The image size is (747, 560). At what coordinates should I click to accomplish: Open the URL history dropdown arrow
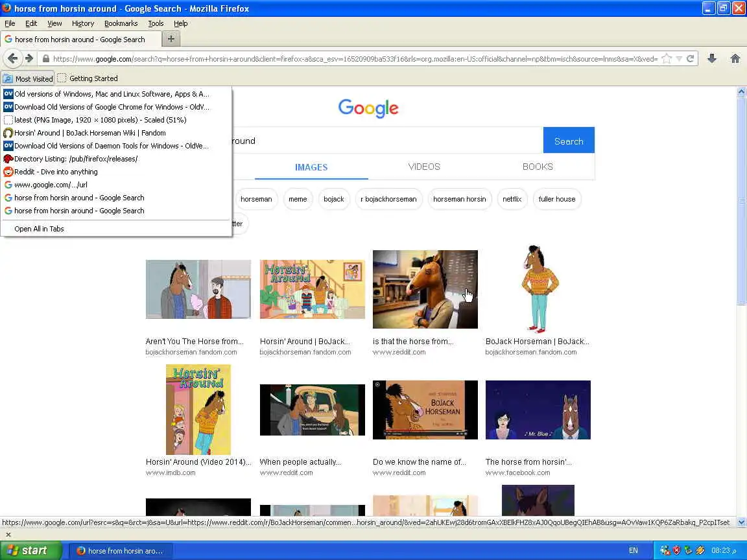click(680, 58)
